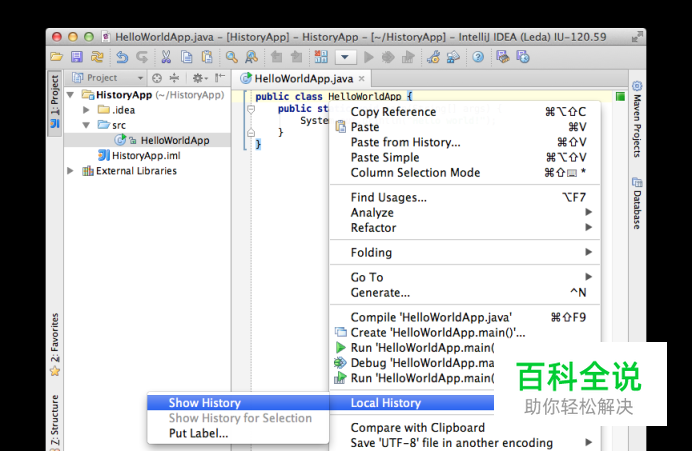Click the Save All toolbar icon
This screenshot has height=451, width=692.
(77, 57)
